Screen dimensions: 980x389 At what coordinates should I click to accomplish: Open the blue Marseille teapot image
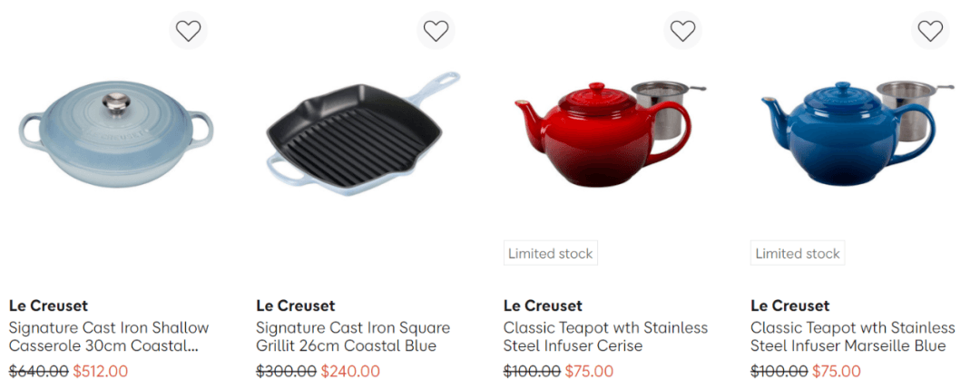tap(857, 133)
